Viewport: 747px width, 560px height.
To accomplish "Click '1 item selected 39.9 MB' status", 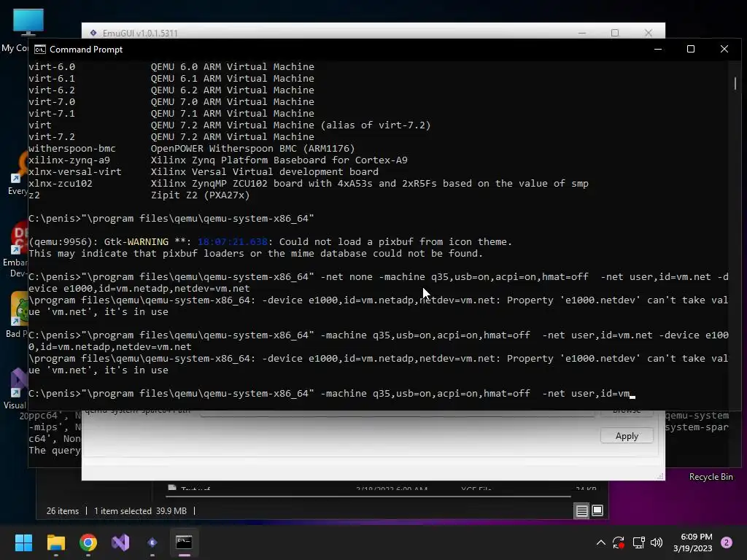I will [x=140, y=511].
